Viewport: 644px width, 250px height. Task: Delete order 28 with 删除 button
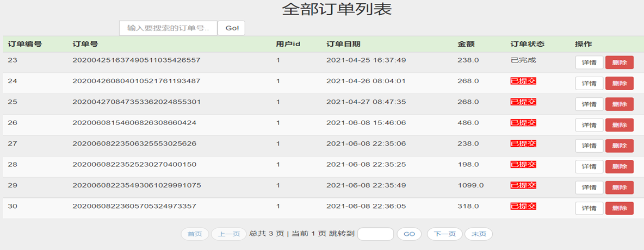click(x=620, y=167)
